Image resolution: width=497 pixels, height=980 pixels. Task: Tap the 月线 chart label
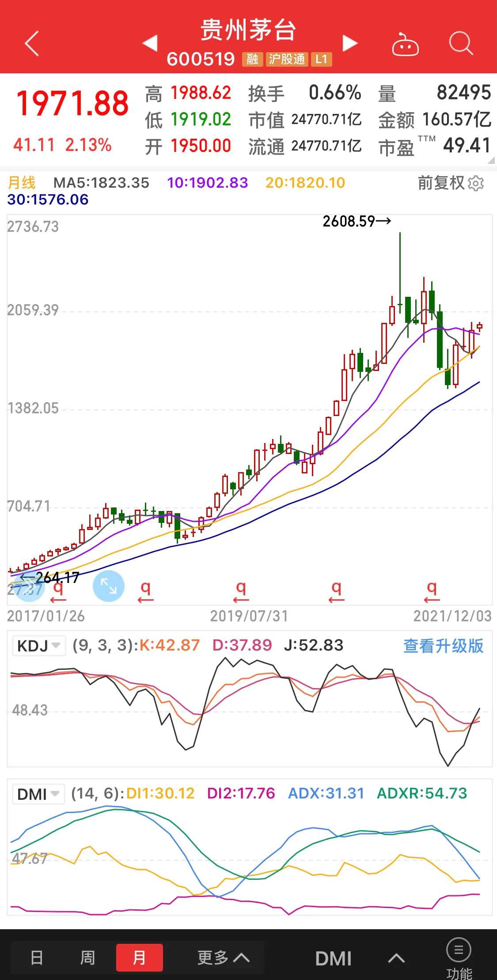[22, 183]
